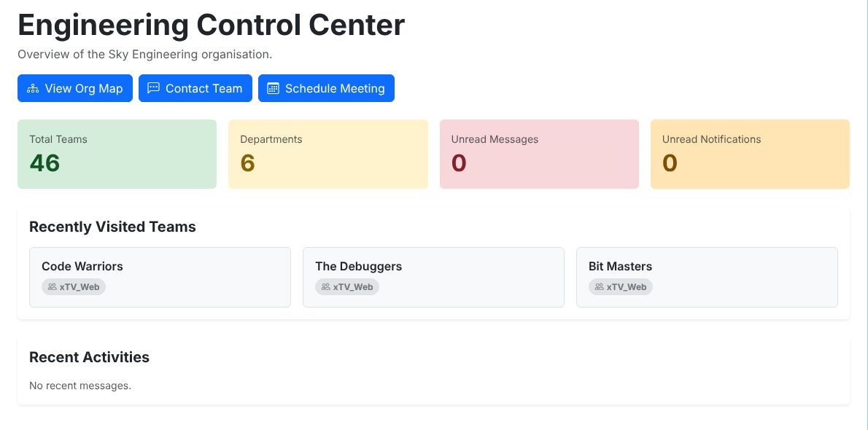This screenshot has width=868, height=430.
Task: Click the chat bubble icon in Contact Team
Action: point(153,88)
